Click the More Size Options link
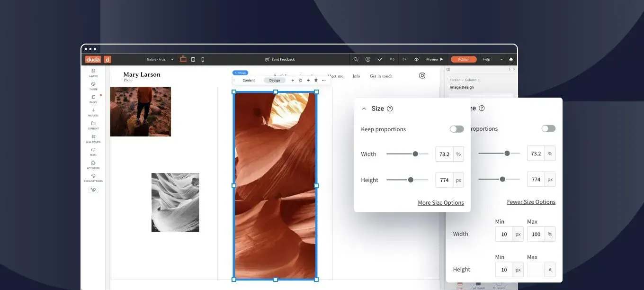Image resolution: width=644 pixels, height=290 pixels. point(441,203)
